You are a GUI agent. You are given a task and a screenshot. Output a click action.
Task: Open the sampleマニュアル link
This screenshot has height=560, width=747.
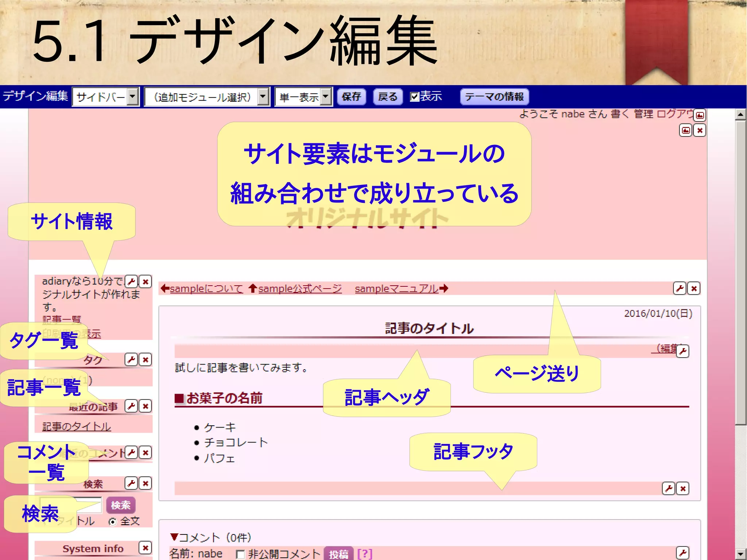(x=397, y=289)
